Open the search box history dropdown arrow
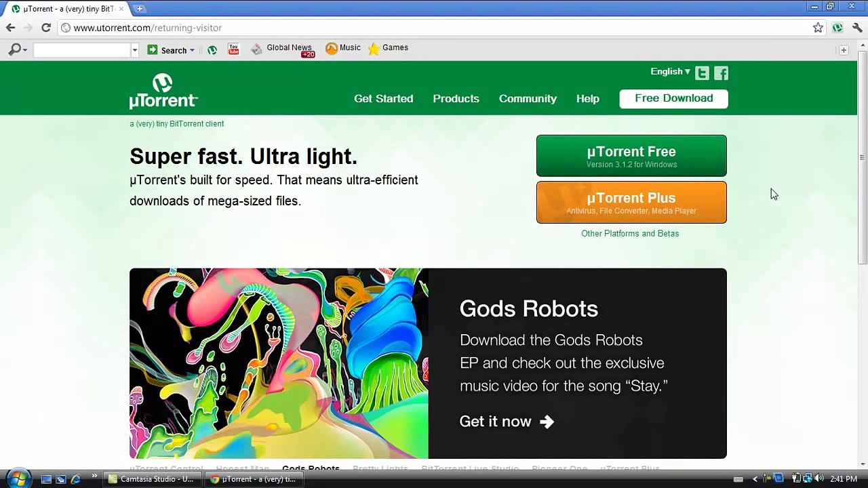868x488 pixels. click(x=134, y=50)
